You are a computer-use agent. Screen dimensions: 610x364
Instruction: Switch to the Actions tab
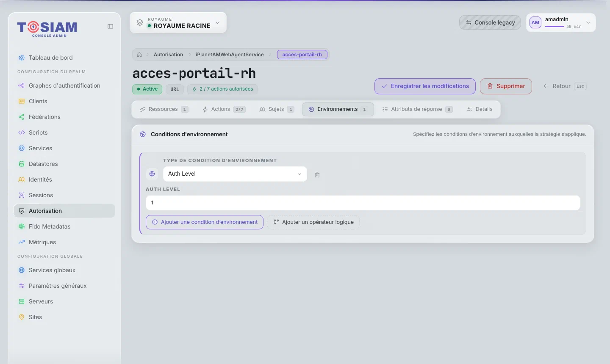(x=224, y=109)
